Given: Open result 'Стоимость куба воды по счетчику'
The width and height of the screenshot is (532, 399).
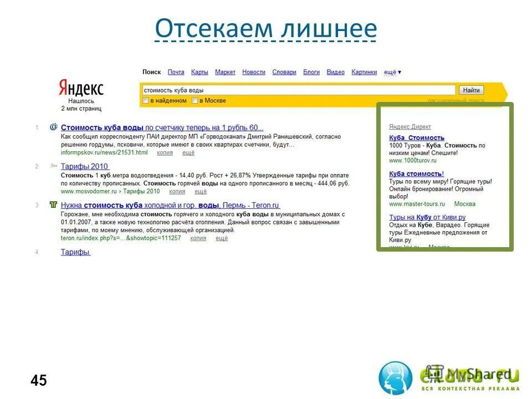Looking at the screenshot, I should (162, 128).
